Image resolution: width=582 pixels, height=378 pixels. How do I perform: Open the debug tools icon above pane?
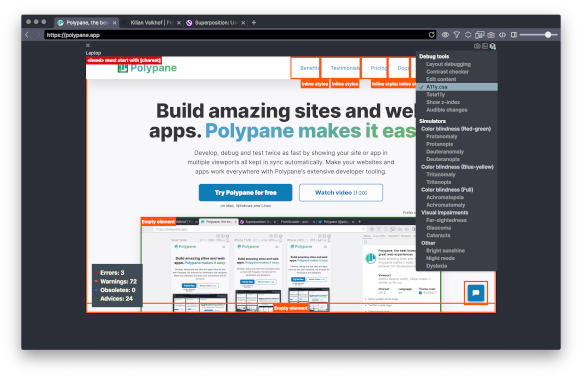(x=493, y=46)
